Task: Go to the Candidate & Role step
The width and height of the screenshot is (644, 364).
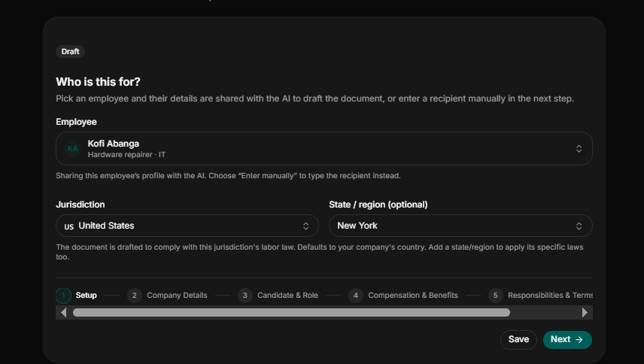Action: 278,296
